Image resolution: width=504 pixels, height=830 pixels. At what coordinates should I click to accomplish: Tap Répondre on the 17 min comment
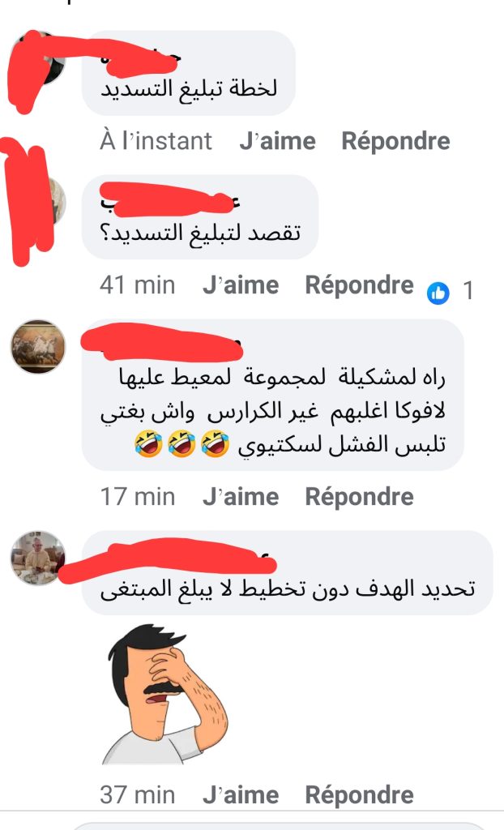[360, 497]
